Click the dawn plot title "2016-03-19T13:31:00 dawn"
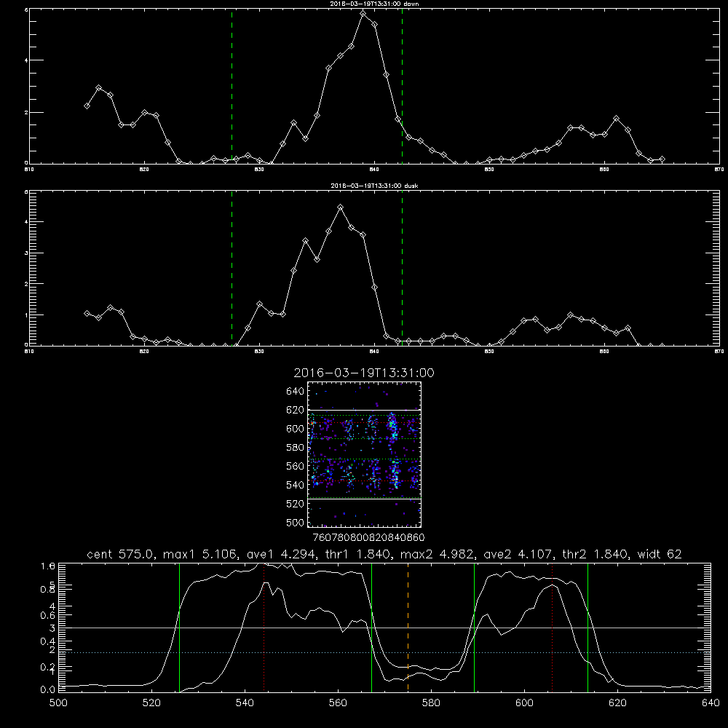The height and width of the screenshot is (728, 728). coord(374,3)
